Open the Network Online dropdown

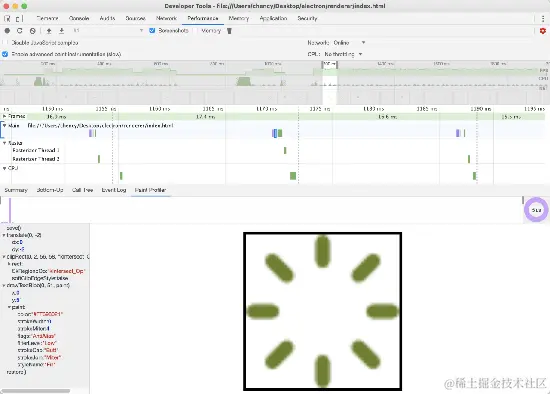click(x=349, y=43)
